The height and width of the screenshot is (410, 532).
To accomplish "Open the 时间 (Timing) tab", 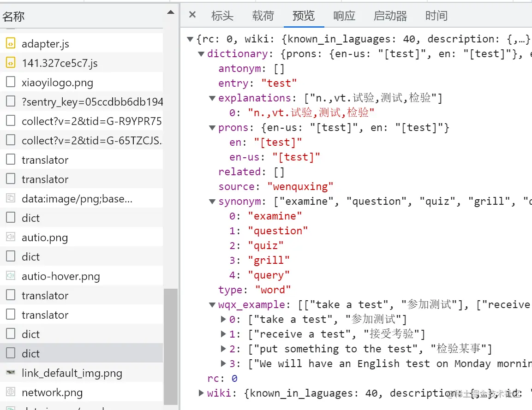I will pos(436,16).
